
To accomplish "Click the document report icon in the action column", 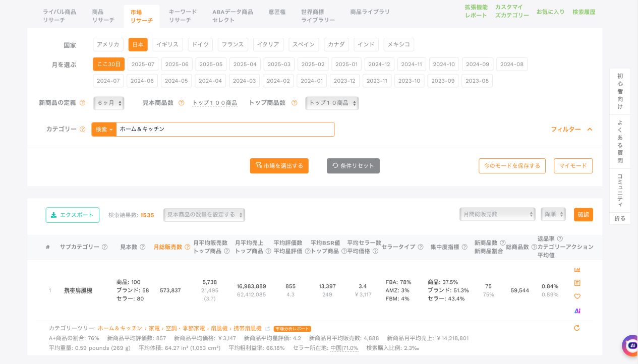I will coord(577,283).
